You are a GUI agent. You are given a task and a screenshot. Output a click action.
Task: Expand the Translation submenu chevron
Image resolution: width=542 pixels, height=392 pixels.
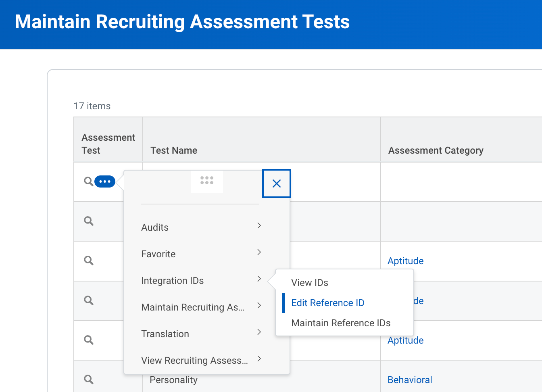click(259, 332)
